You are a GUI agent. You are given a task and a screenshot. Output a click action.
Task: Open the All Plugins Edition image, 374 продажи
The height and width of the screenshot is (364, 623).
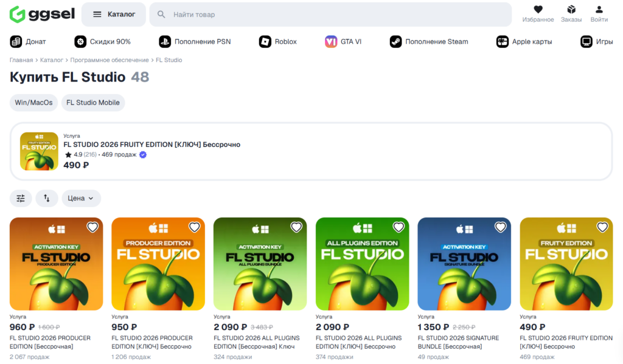coord(363,264)
